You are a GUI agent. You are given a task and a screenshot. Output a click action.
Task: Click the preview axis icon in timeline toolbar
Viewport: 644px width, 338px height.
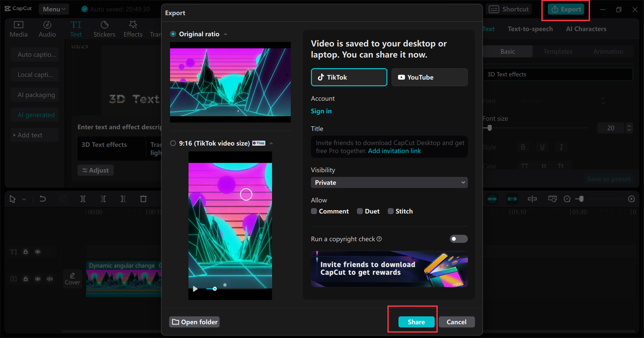point(532,199)
